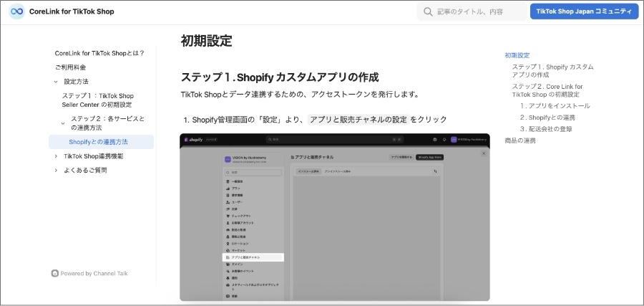Collapse the ステップ2 各サービス chevron

tap(63, 123)
